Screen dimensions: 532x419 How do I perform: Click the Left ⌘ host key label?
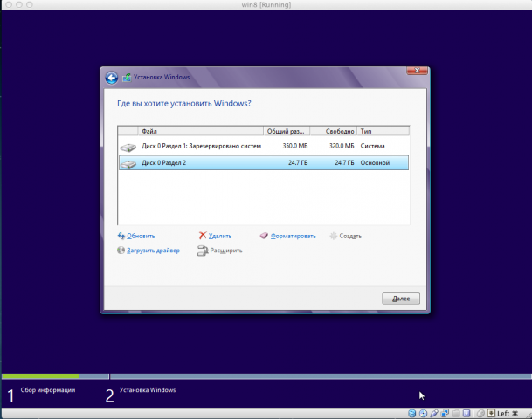(x=508, y=413)
